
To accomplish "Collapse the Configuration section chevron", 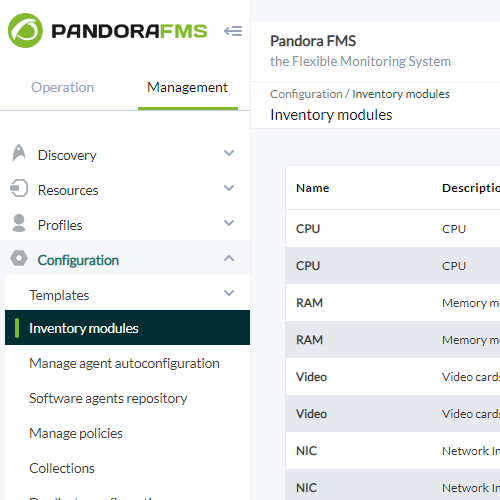I will 229,258.
